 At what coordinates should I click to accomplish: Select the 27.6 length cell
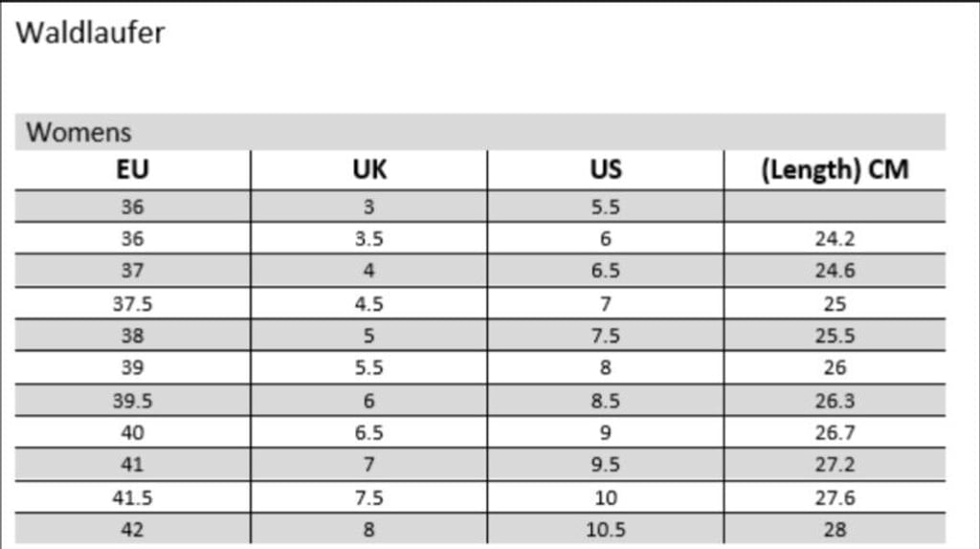tap(835, 497)
